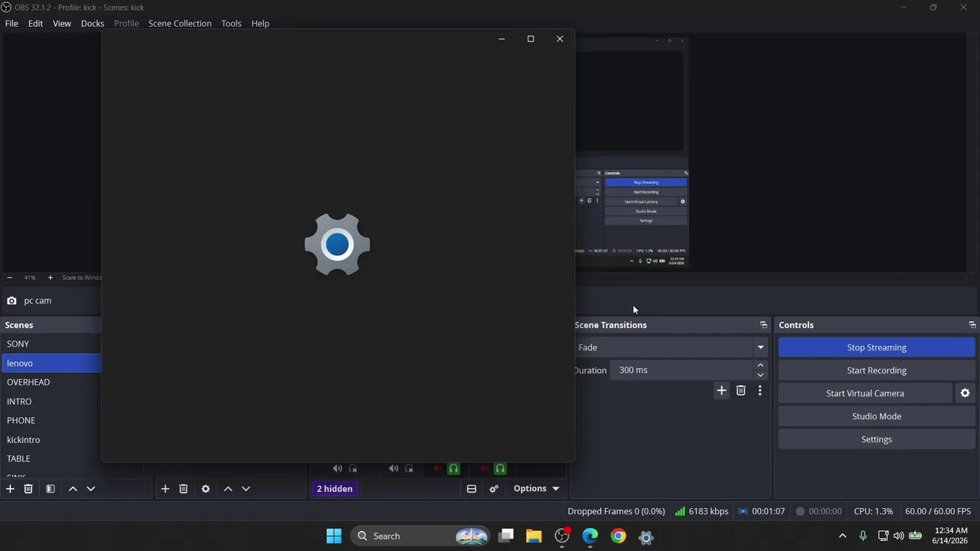Select the lenovo scene
The width and height of the screenshot is (980, 551).
[x=51, y=364]
